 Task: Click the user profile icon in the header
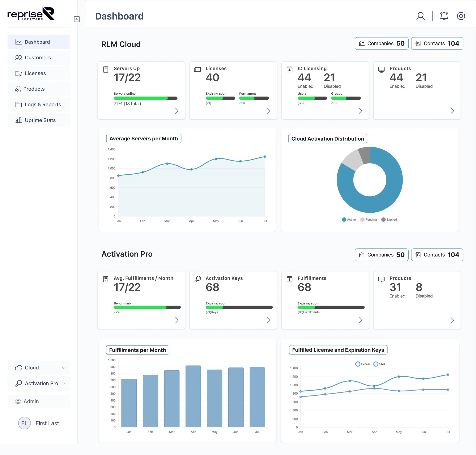[x=420, y=16]
